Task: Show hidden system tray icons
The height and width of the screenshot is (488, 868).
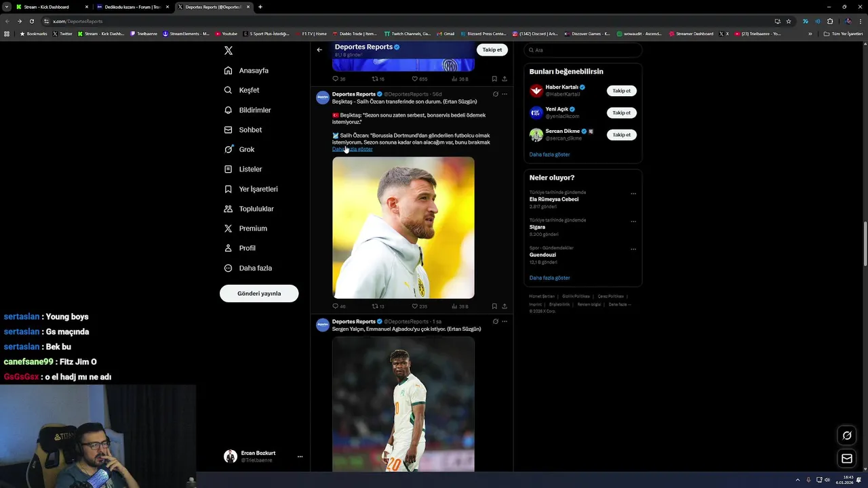Action: pyautogui.click(x=797, y=480)
